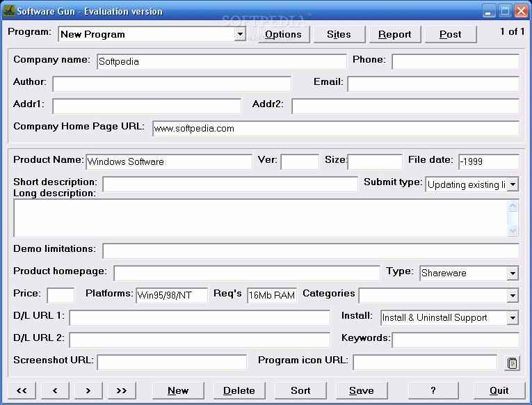Click the Save button
The height and width of the screenshot is (405, 532).
pyautogui.click(x=362, y=391)
